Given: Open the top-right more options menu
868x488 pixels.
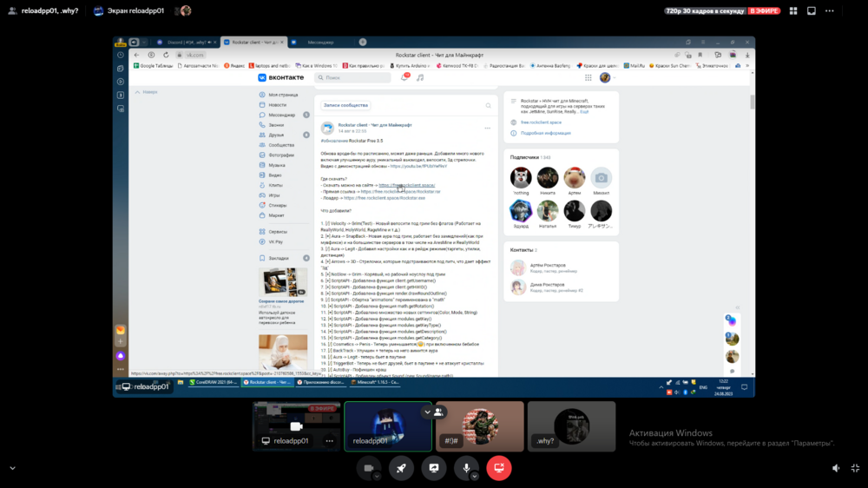Looking at the screenshot, I should pos(829,10).
